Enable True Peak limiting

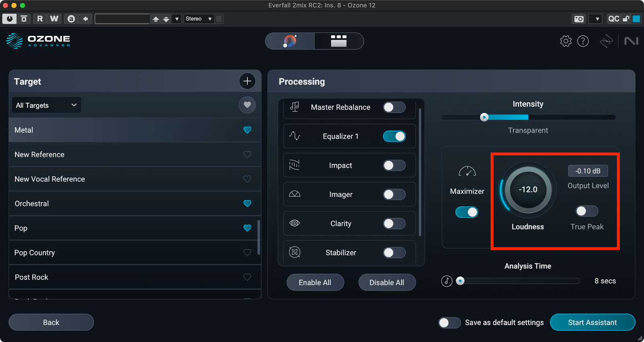click(x=586, y=211)
